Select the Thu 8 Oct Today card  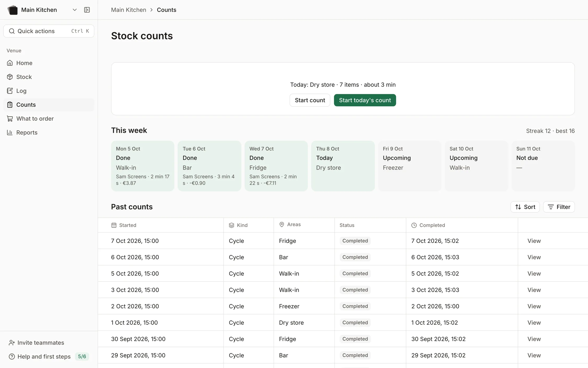click(343, 166)
